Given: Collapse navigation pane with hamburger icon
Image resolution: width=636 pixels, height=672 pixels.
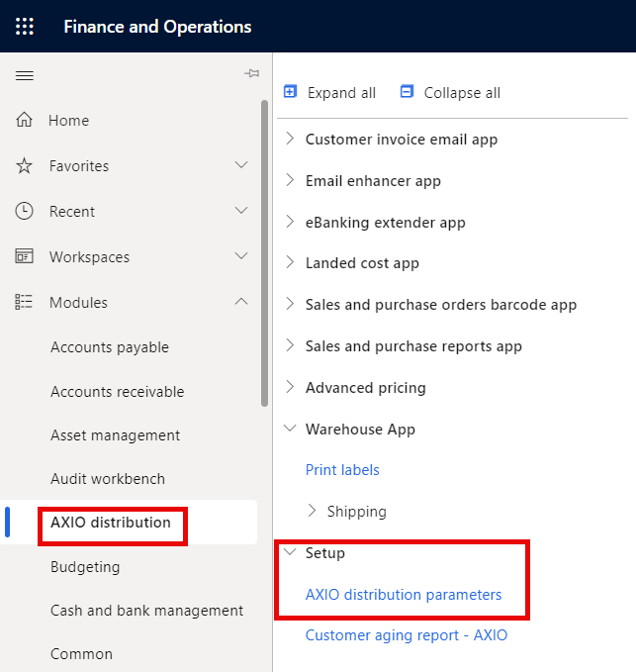Looking at the screenshot, I should [25, 75].
